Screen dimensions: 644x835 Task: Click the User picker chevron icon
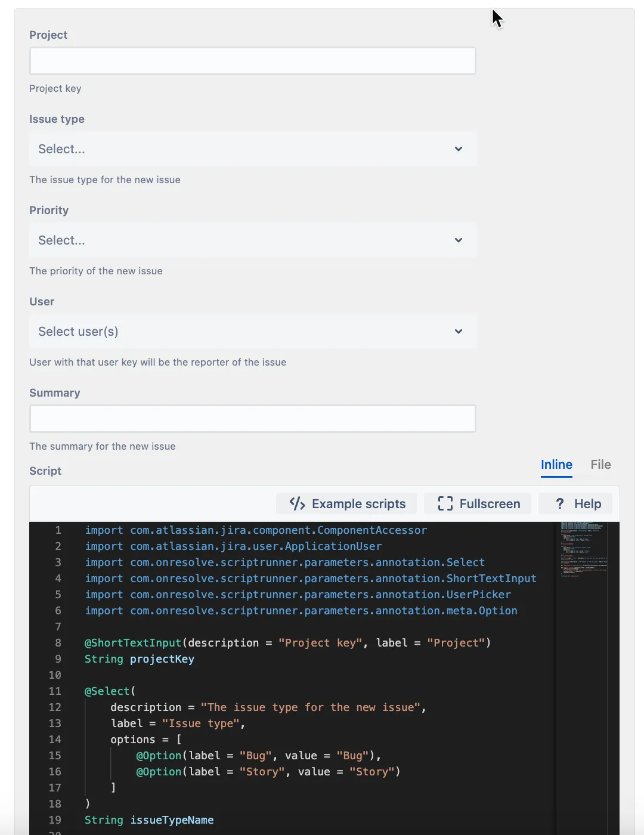coord(459,332)
